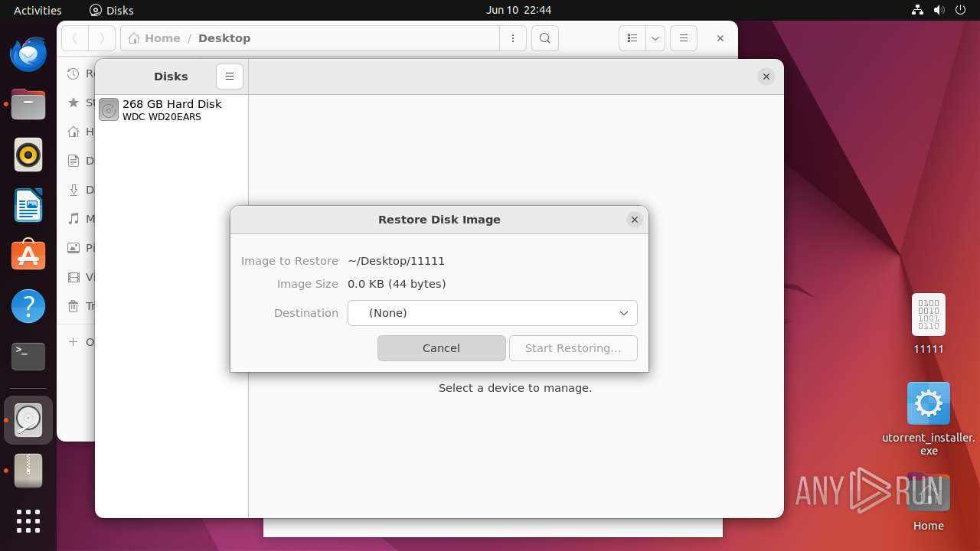This screenshot has width=980, height=551.
Task: Select the 11111 file on the desktop
Action: (x=929, y=324)
